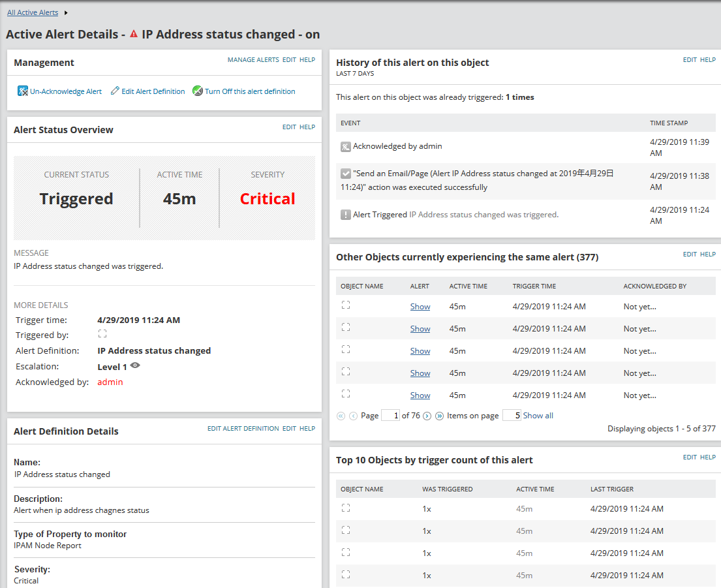This screenshot has width=721, height=588.
Task: Click ACTIVE TIME header in Other Objects table
Action: pyautogui.click(x=468, y=286)
